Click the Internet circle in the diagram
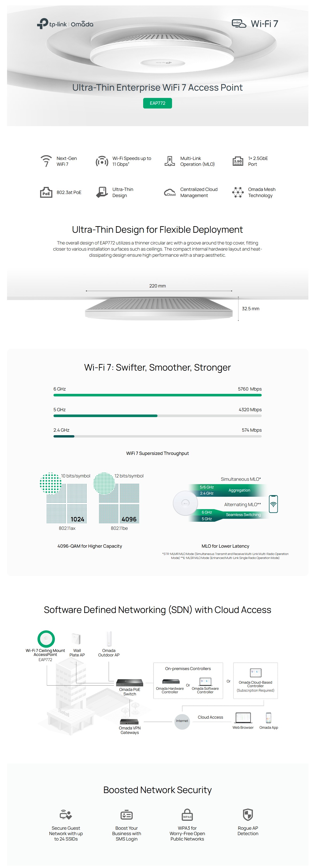The image size is (318, 868). click(x=182, y=721)
